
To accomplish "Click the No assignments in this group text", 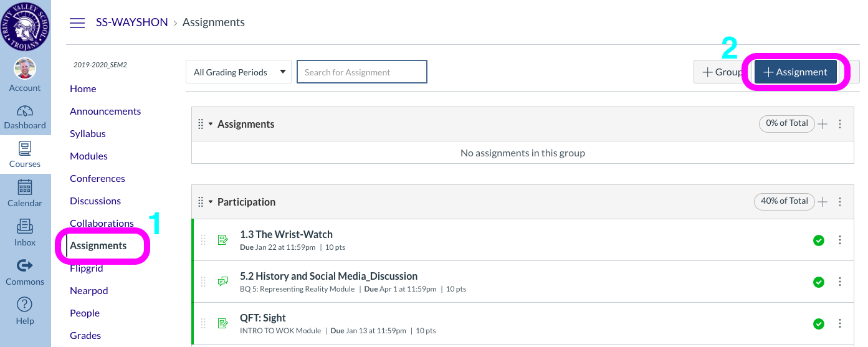I will tap(523, 153).
